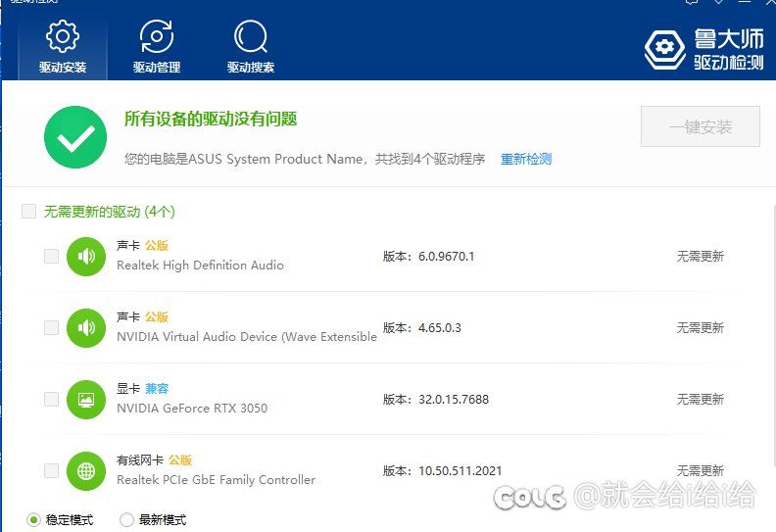The image size is (776, 532).
Task: Check the 无需更新的驱动 select-all checkbox
Action: tap(28, 211)
